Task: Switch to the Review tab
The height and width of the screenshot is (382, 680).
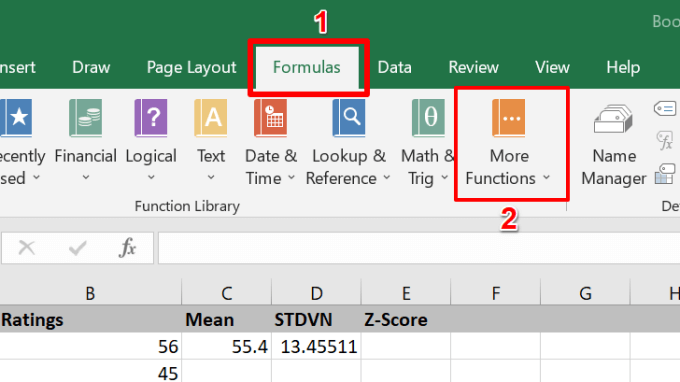Action: click(474, 67)
